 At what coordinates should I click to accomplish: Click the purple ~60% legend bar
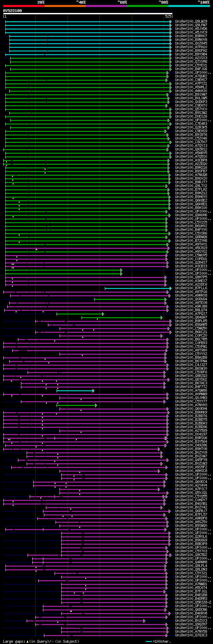106,6
